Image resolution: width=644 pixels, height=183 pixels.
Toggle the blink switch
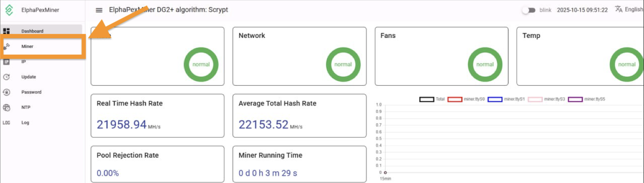528,10
